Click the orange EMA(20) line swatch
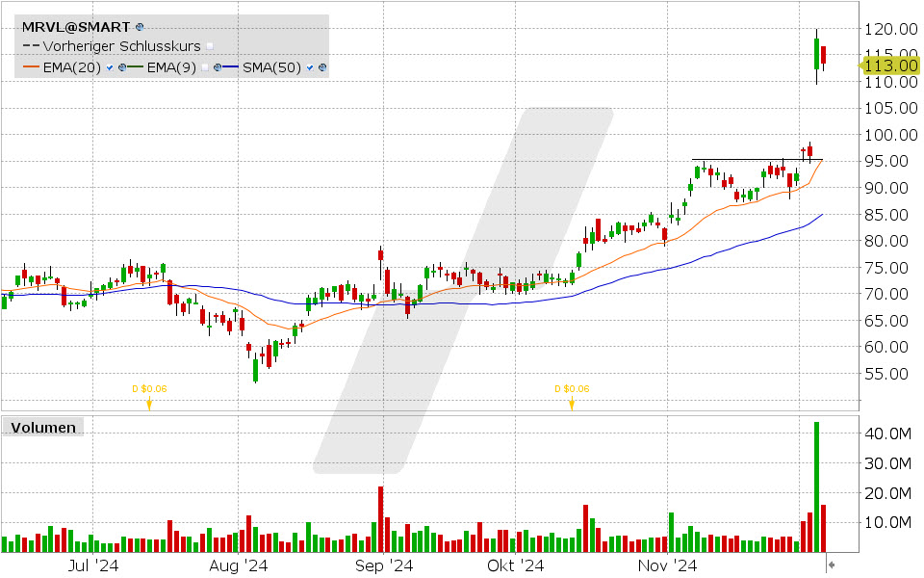924x578 pixels. (31, 66)
